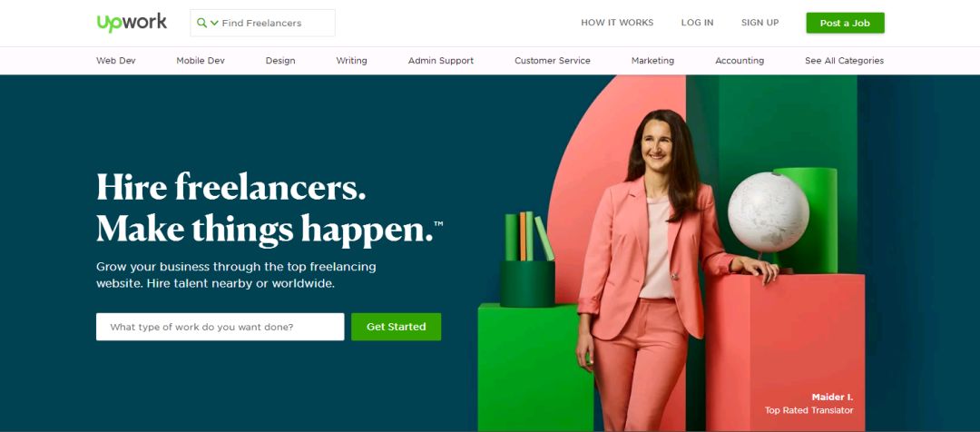Go to the Marketing category
This screenshot has height=432, width=980.
pyautogui.click(x=652, y=61)
